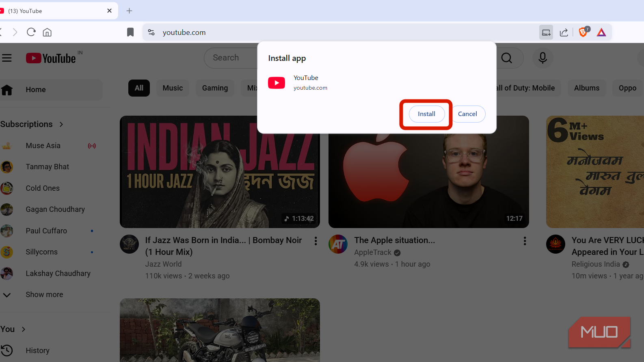This screenshot has height=362, width=644.
Task: Click the install app icon in address bar
Action: pyautogui.click(x=546, y=32)
